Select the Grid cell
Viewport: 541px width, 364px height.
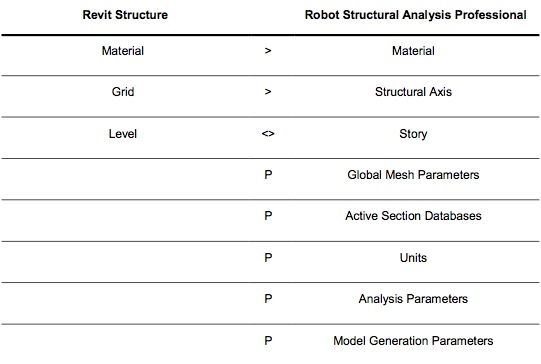(x=123, y=92)
